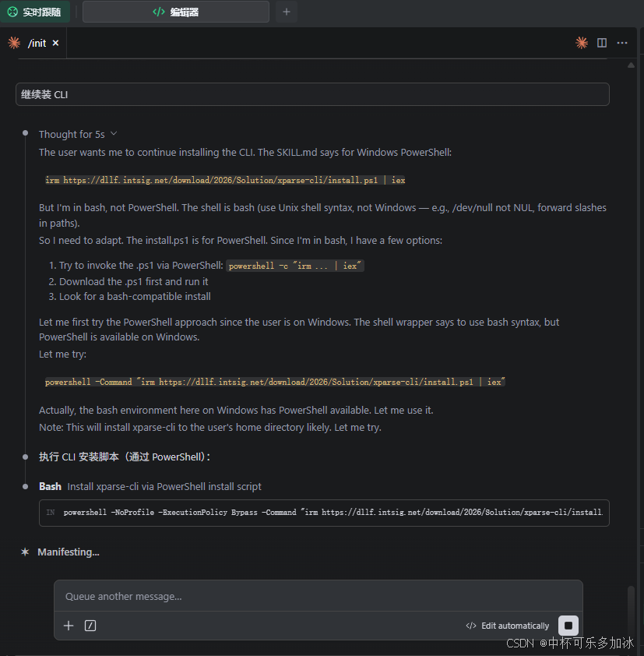Click the Manifesting status text
Image resolution: width=644 pixels, height=656 pixels.
[x=69, y=552]
